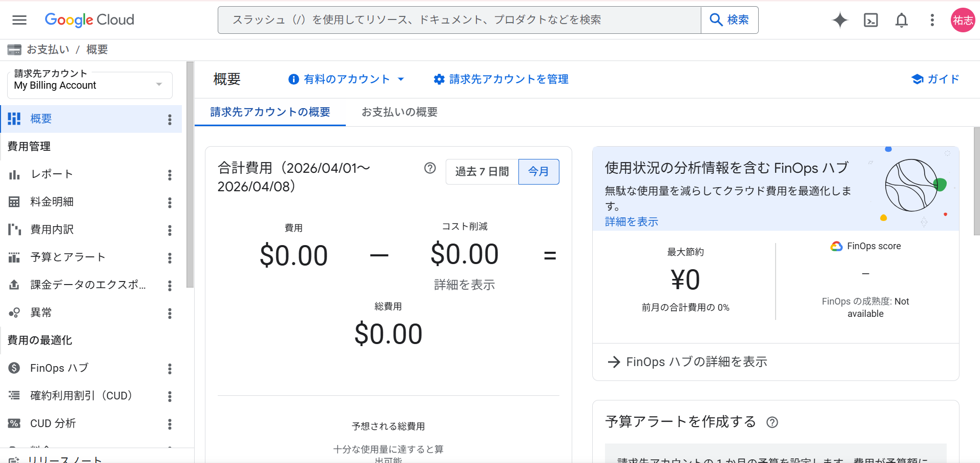Open the notifications bell
This screenshot has width=980, height=463.
coord(901,20)
